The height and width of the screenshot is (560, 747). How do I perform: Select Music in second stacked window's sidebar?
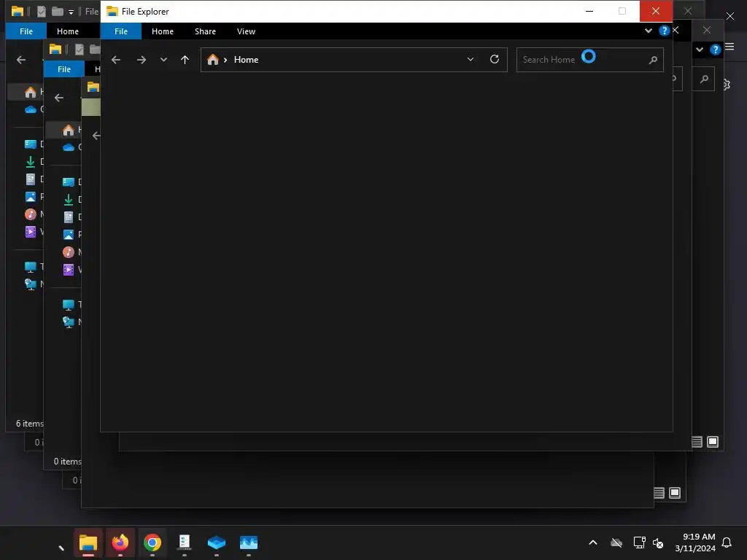point(69,252)
